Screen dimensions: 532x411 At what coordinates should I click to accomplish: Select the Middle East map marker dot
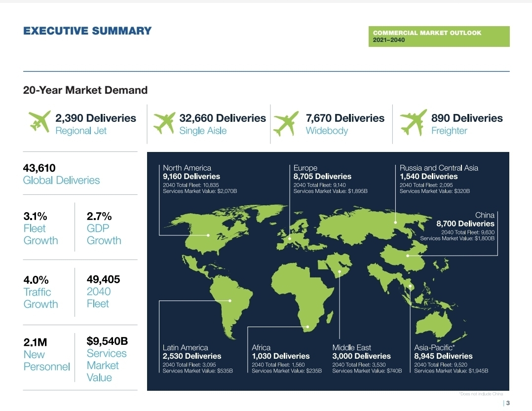pos(340,271)
